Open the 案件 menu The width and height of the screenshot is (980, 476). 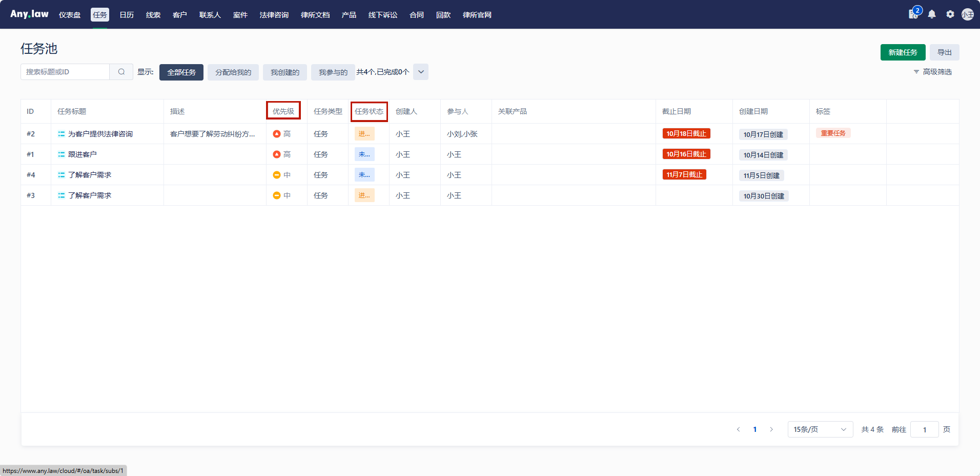click(x=240, y=15)
